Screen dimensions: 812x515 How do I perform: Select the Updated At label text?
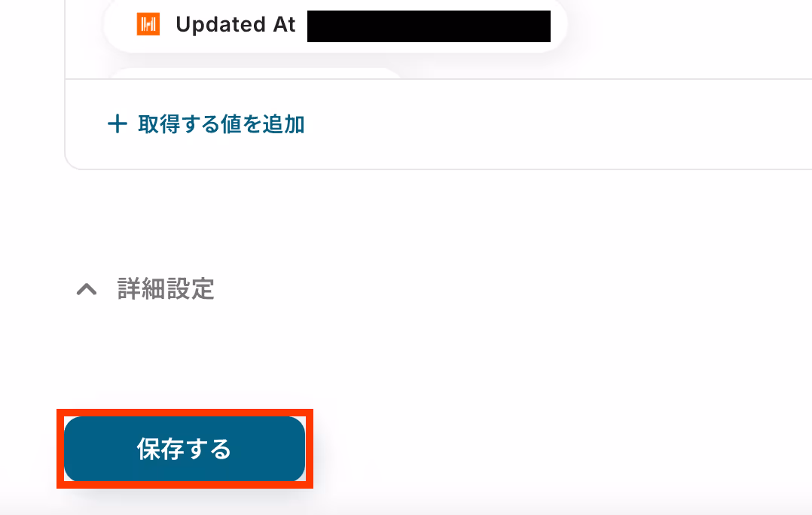(235, 24)
